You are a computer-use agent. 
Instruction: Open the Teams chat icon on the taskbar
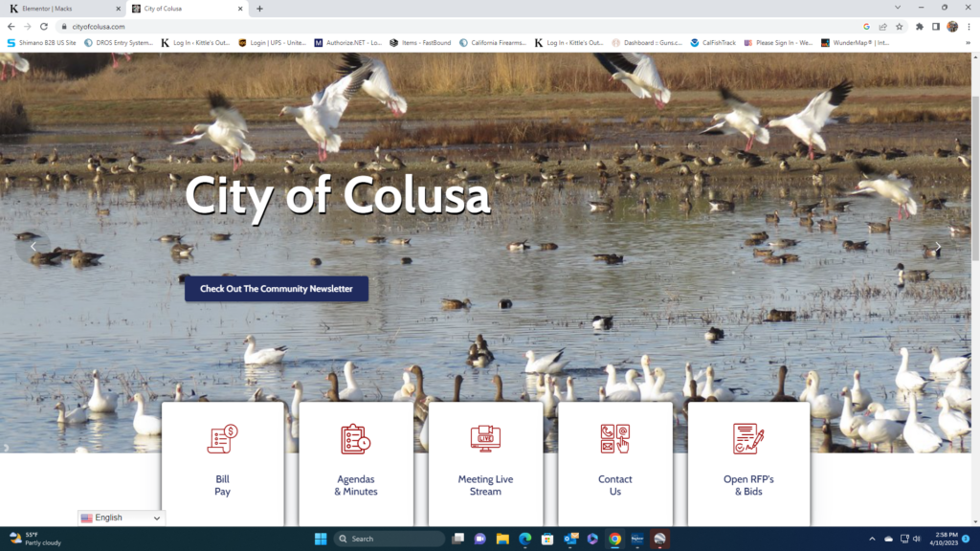(480, 539)
